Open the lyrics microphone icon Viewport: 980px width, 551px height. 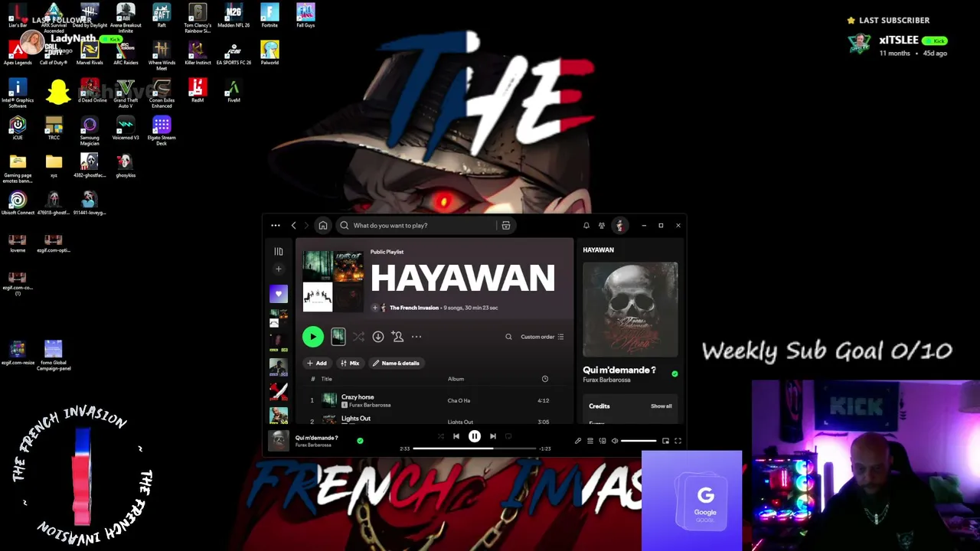click(x=578, y=441)
